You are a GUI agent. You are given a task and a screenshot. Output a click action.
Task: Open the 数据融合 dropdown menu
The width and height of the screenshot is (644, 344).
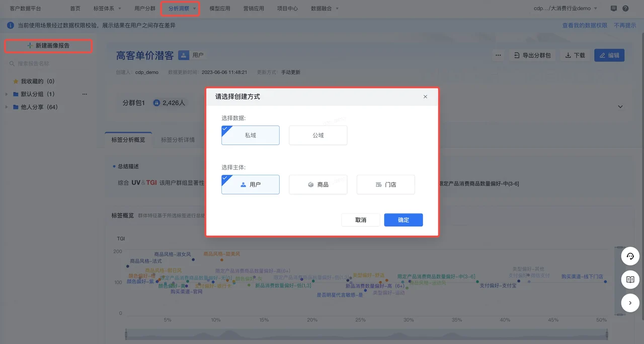325,9
